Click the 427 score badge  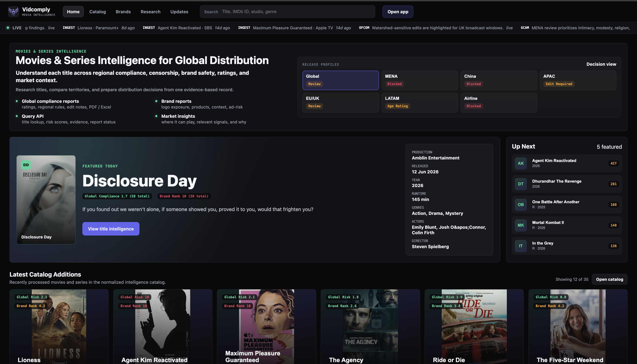tap(613, 163)
